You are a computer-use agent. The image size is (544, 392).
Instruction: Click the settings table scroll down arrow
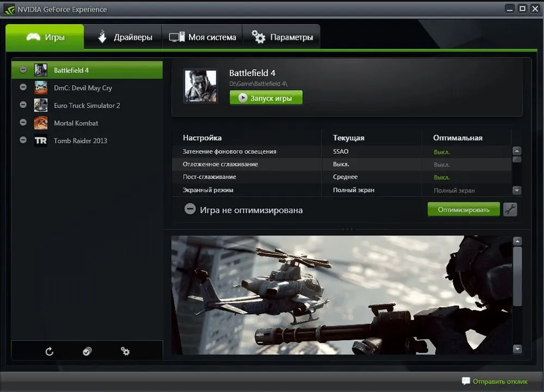coord(517,190)
